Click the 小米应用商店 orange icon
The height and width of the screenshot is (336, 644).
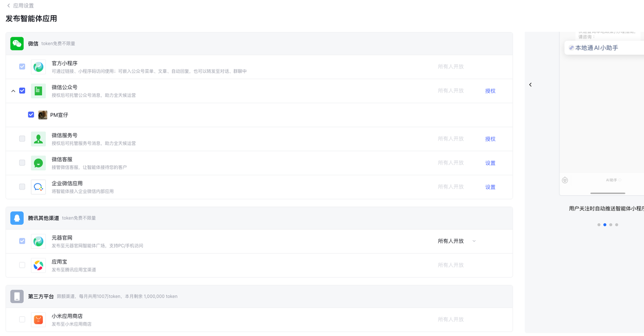pos(38,319)
